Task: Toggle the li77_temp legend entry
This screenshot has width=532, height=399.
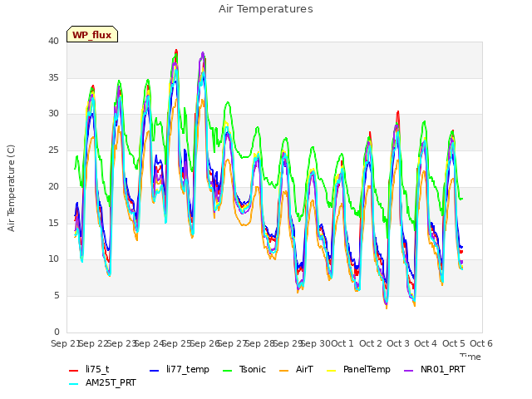Action: (x=180, y=369)
